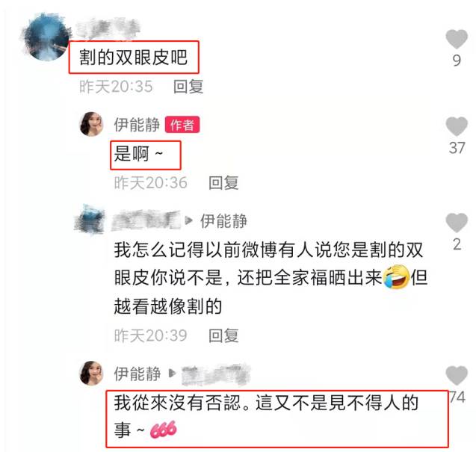Tap the heart with 2 likes

[x=457, y=223]
